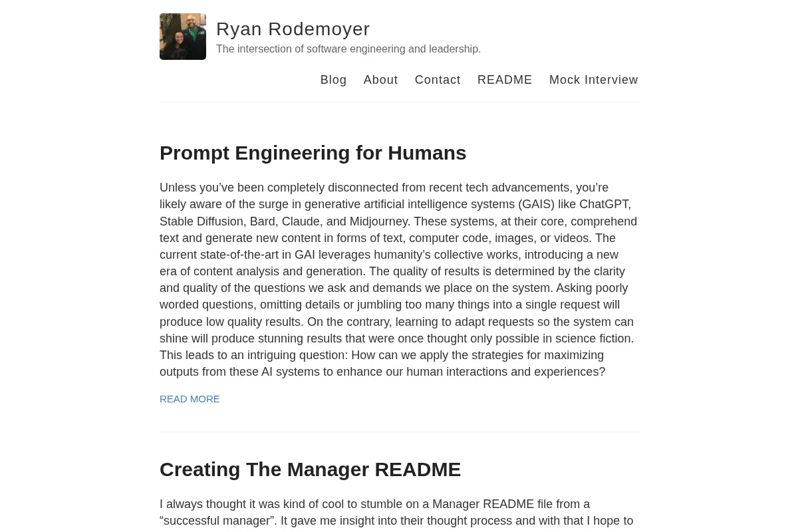Viewport: 798px width, 532px height.
Task: Click the site tagline about software engineering and leadership
Action: tap(348, 49)
